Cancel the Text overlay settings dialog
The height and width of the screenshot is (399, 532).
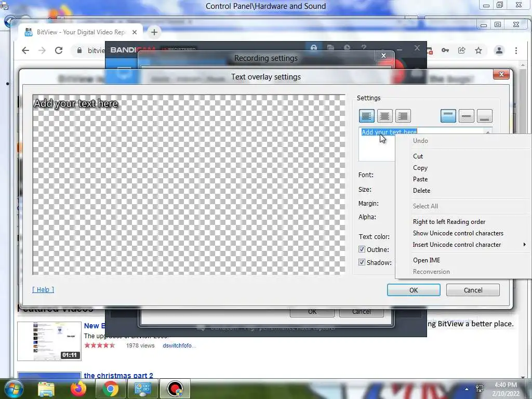click(x=473, y=290)
